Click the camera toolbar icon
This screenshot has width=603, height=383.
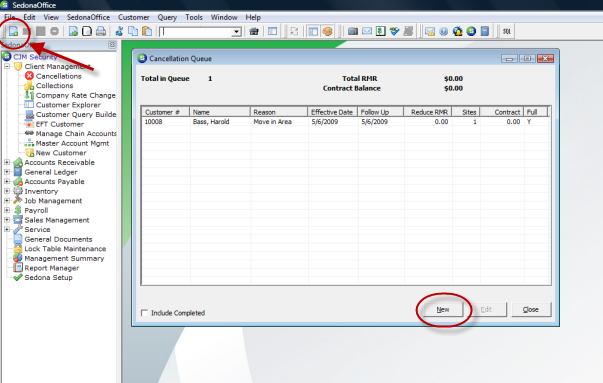[353, 31]
